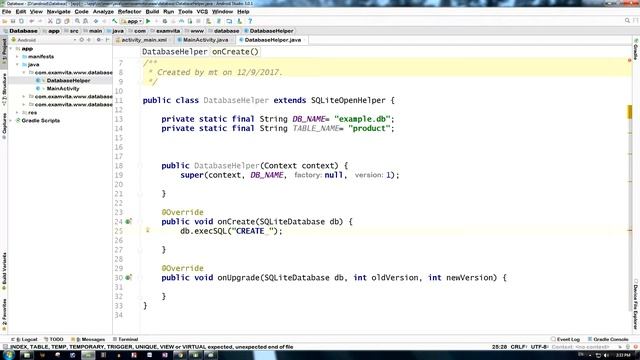640x360 pixels.
Task: Open the Terminal tool window
Action: pyautogui.click(x=126, y=340)
